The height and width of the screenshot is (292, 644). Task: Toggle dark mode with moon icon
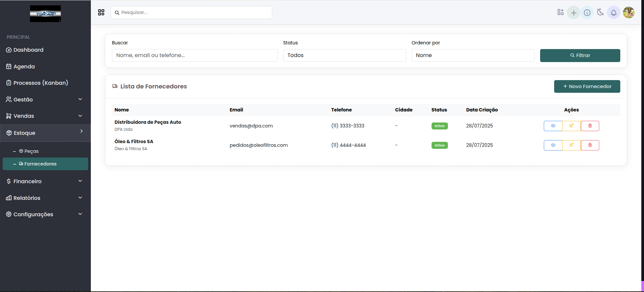[600, 12]
